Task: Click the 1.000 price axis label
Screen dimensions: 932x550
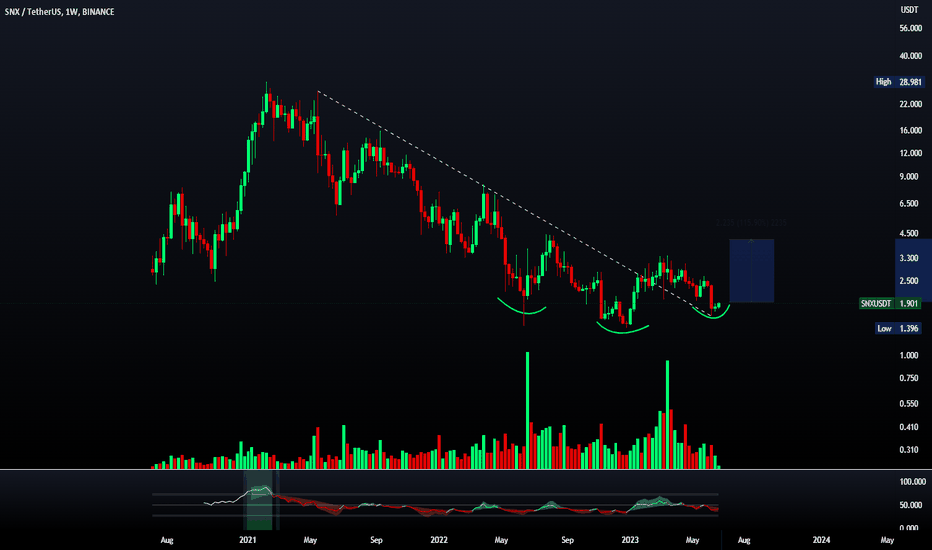Action: pos(909,355)
